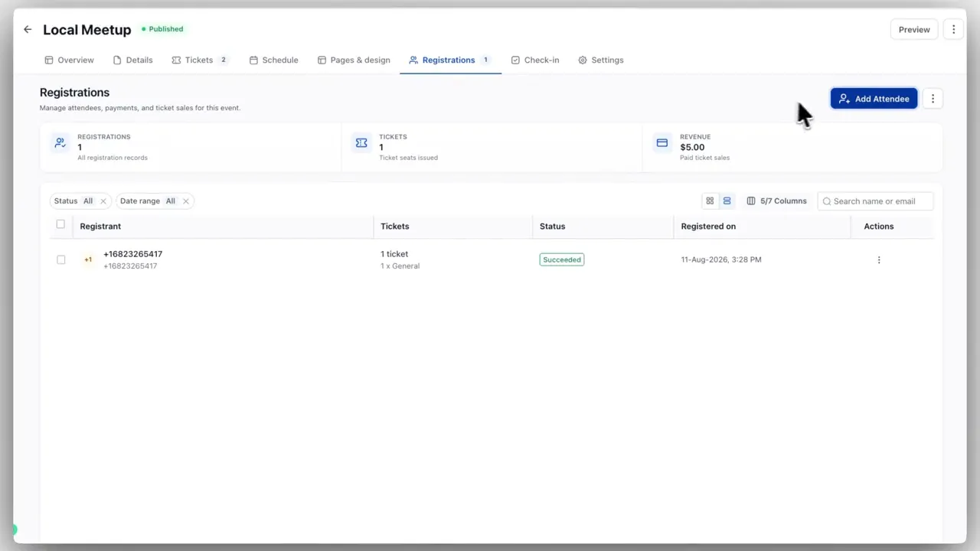
Task: Open the Details tab
Action: [132, 60]
